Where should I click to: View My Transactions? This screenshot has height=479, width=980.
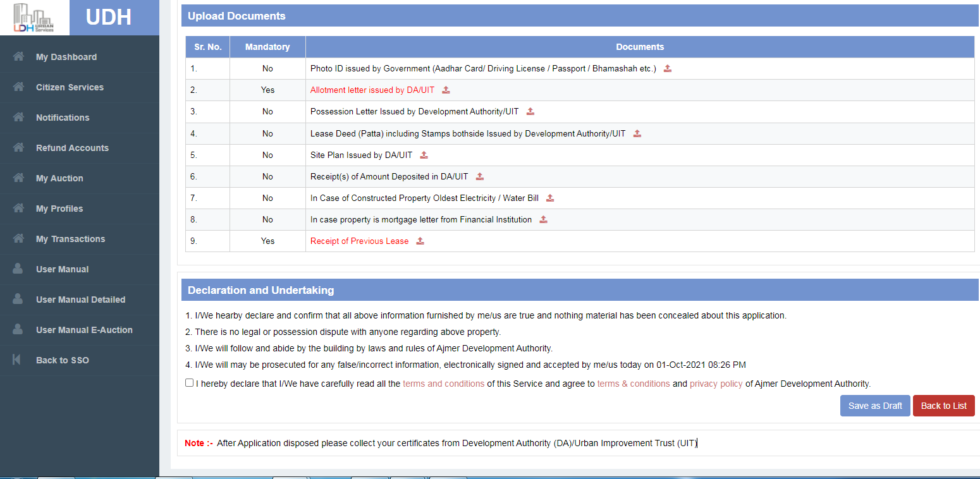click(70, 239)
